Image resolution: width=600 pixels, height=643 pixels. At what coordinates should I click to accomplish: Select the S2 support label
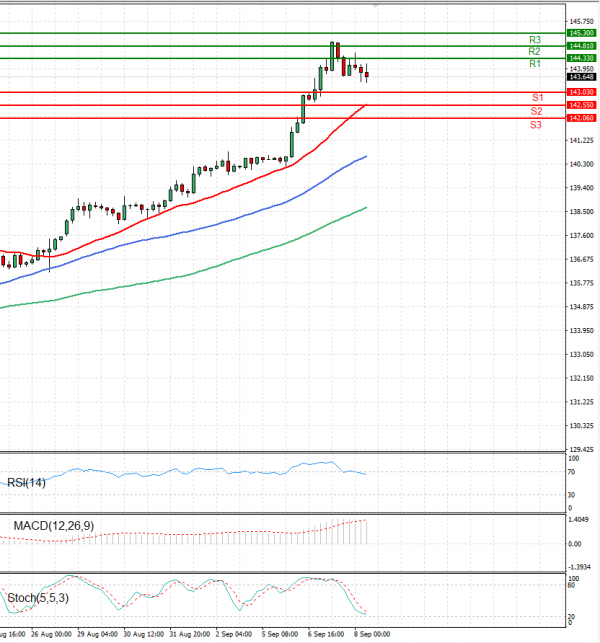536,111
